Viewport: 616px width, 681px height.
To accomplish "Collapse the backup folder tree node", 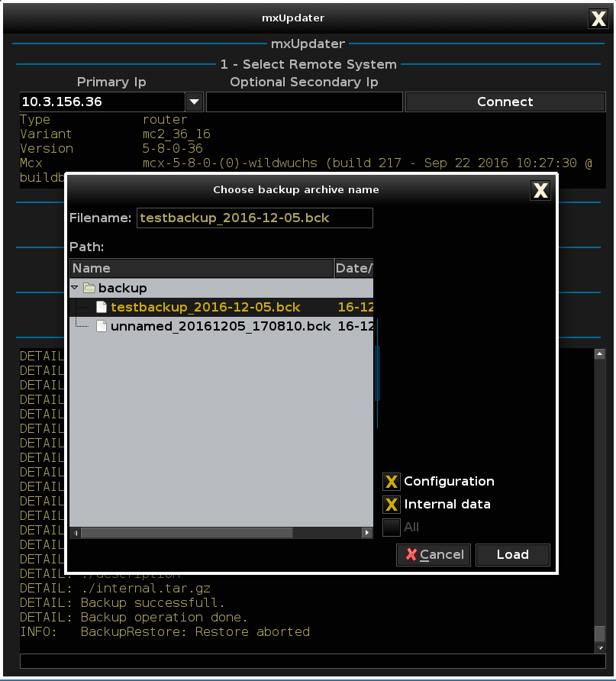I will coord(75,289).
